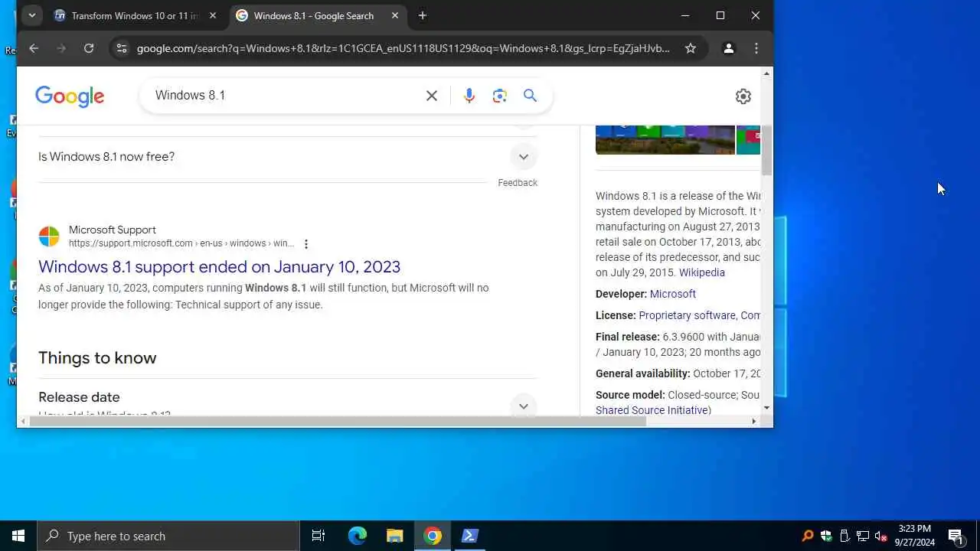Open the Windows Start menu
Screen dimensions: 980x551
coord(18,536)
